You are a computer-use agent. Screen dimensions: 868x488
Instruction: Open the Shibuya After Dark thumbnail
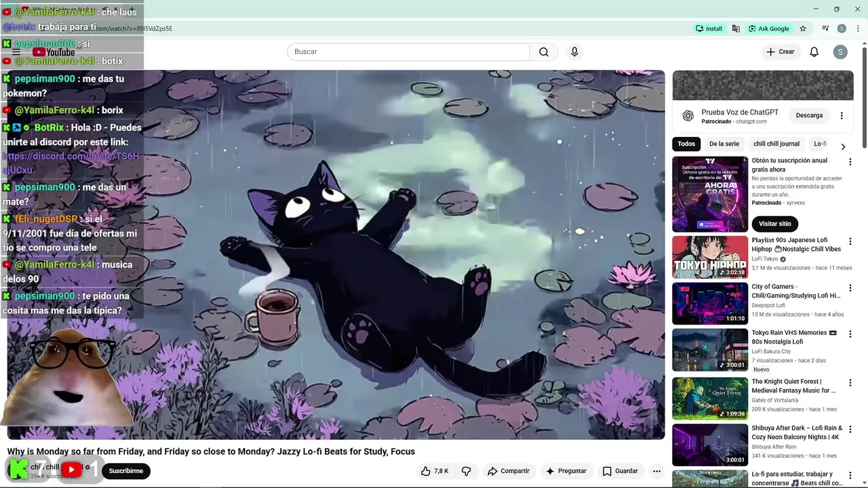click(710, 445)
